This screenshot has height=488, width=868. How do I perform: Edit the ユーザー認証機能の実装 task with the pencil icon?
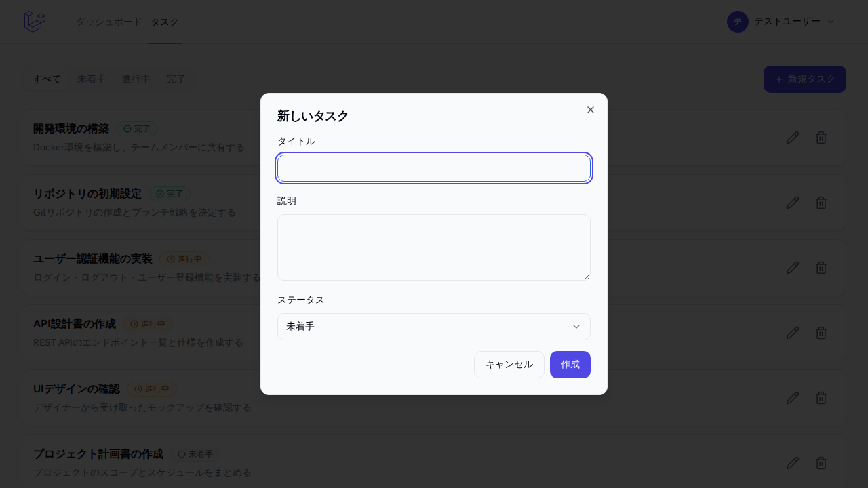pyautogui.click(x=793, y=268)
